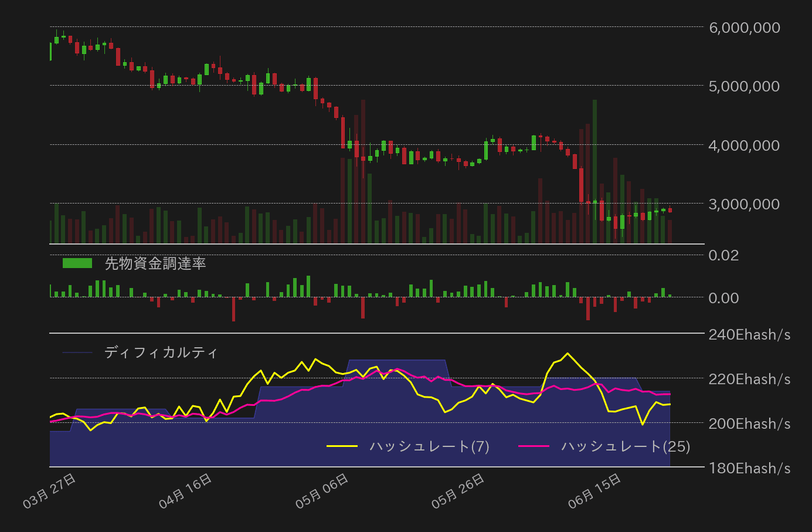Select the 05月 06日 date label
This screenshot has height=532, width=812.
322,491
